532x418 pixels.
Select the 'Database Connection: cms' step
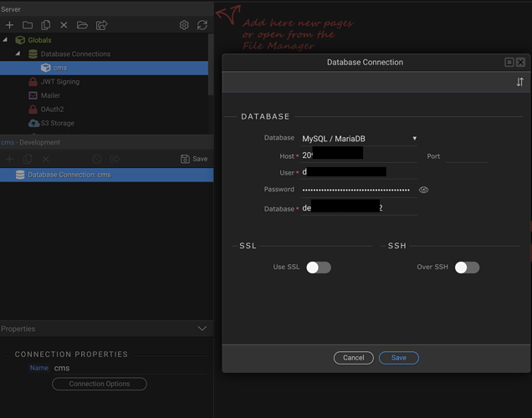click(x=106, y=175)
